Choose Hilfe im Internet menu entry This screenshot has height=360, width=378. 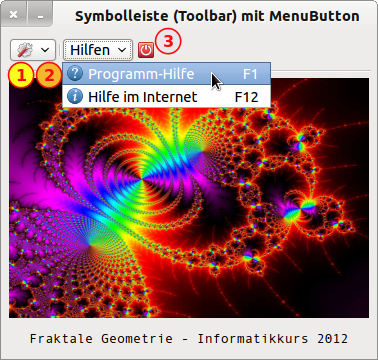coord(166,97)
